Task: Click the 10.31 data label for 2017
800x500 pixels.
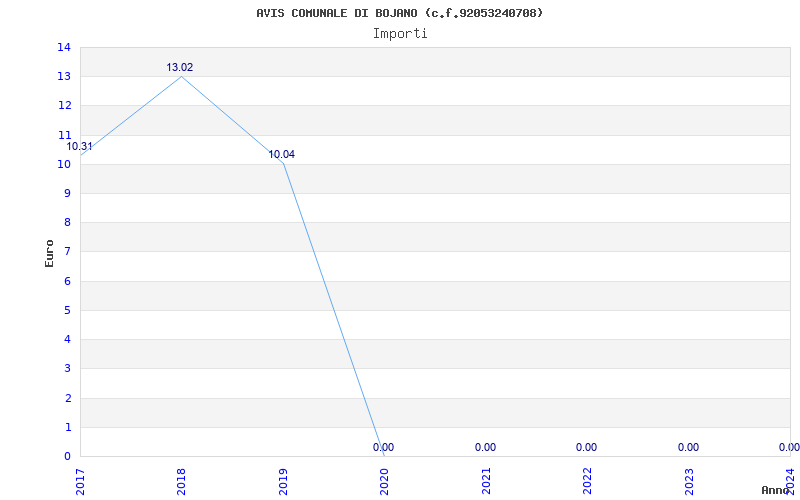Action: pos(80,146)
